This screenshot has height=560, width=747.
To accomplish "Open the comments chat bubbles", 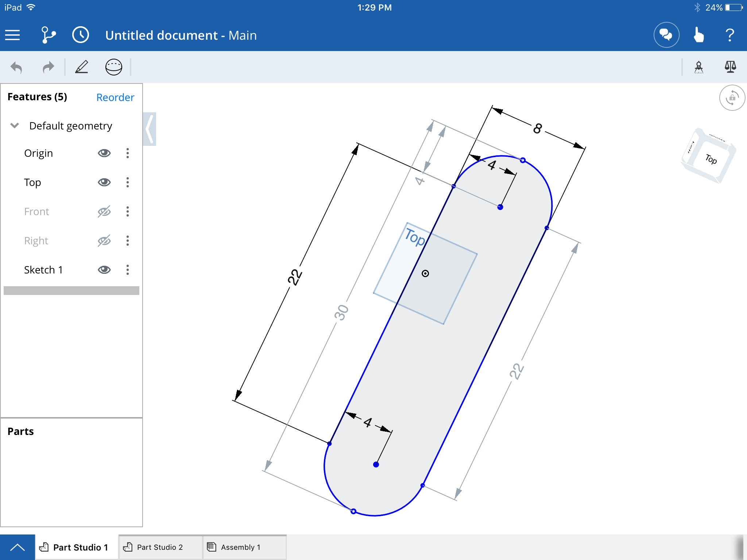I will coord(666,35).
